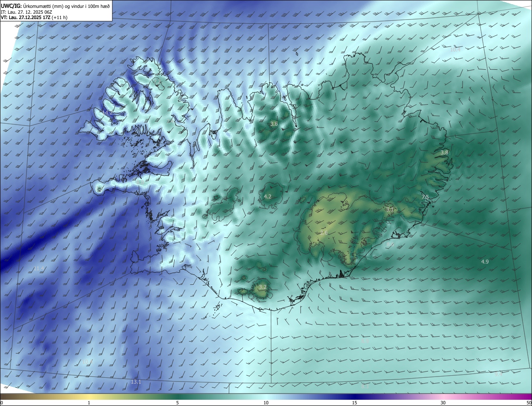Click the 3.6 value label on the map
The image size is (532, 406).
(x=274, y=124)
